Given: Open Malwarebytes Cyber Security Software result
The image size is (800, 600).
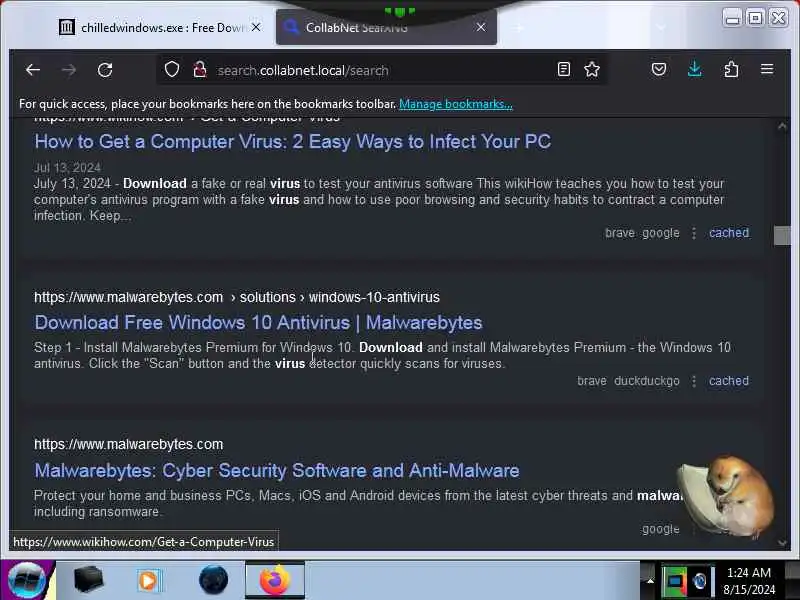Looking at the screenshot, I should point(277,470).
